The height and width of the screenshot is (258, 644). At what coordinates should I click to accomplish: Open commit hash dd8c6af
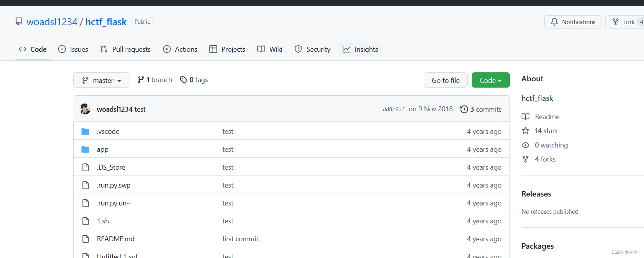pyautogui.click(x=393, y=109)
